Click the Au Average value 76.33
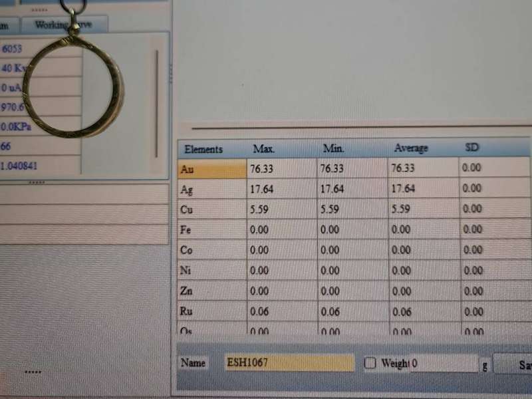 coord(403,168)
